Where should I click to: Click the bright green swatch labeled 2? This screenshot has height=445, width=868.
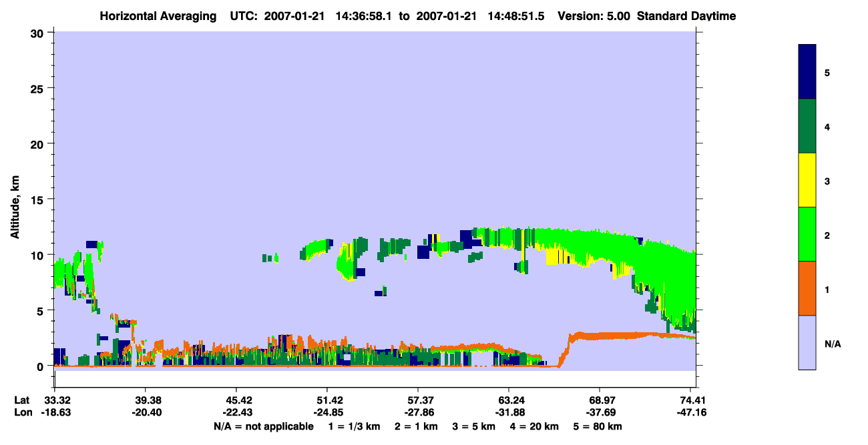pyautogui.click(x=807, y=234)
